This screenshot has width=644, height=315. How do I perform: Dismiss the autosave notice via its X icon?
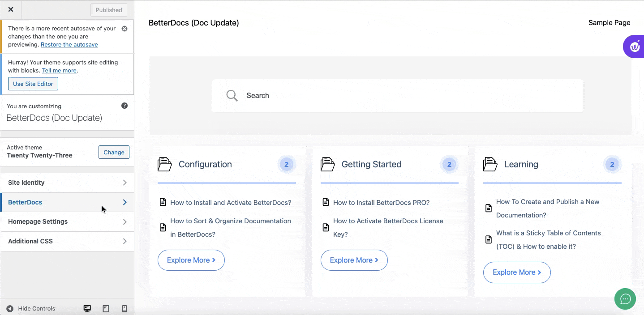click(124, 28)
